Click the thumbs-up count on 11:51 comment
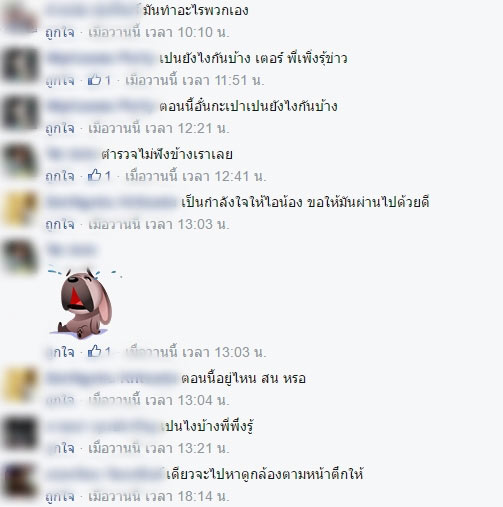 click(107, 80)
